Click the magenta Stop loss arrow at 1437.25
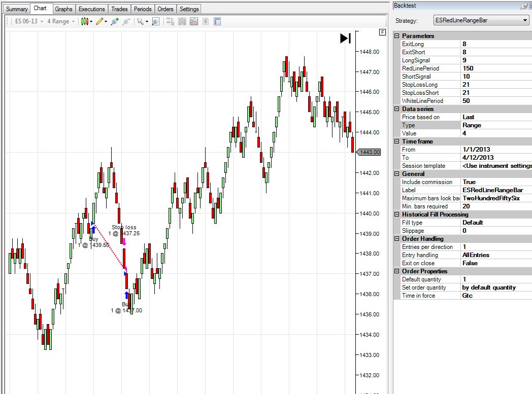This screenshot has width=532, height=394. click(124, 241)
